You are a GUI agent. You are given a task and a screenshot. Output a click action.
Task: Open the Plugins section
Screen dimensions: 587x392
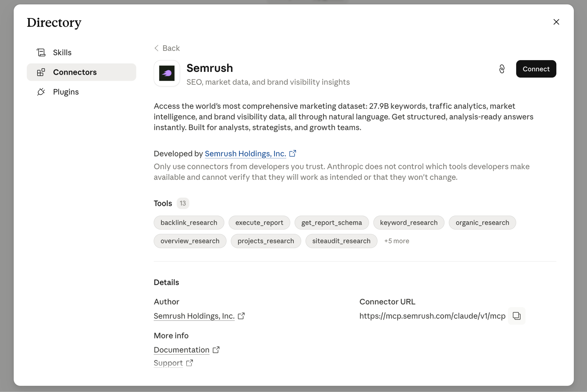point(81,92)
